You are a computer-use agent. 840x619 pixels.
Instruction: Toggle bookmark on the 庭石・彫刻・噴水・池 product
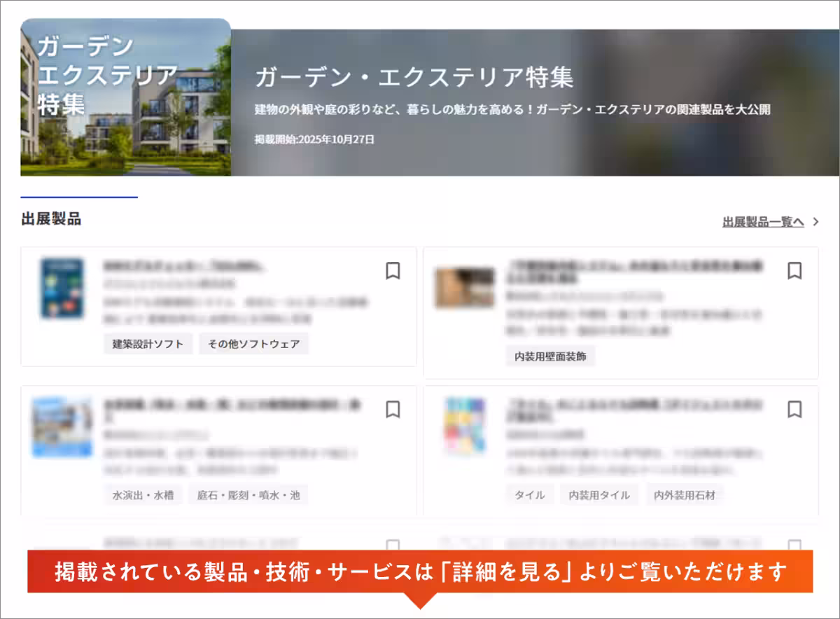click(x=248, y=494)
